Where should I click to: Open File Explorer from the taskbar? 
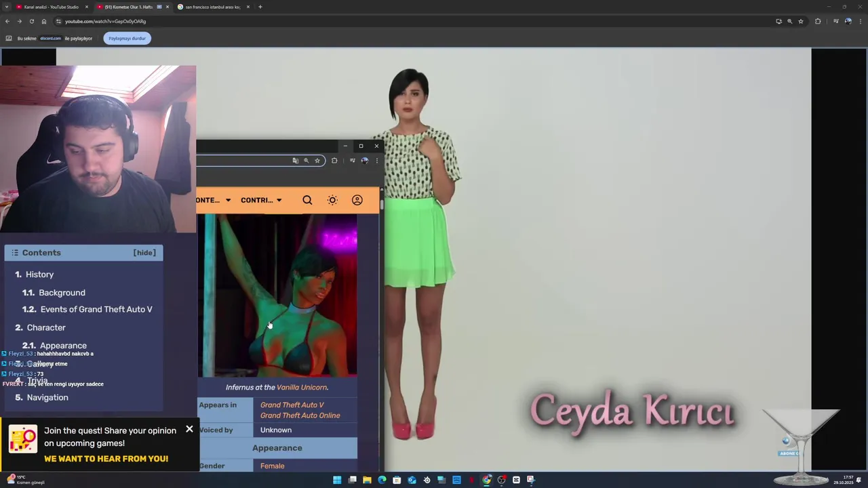[367, 480]
